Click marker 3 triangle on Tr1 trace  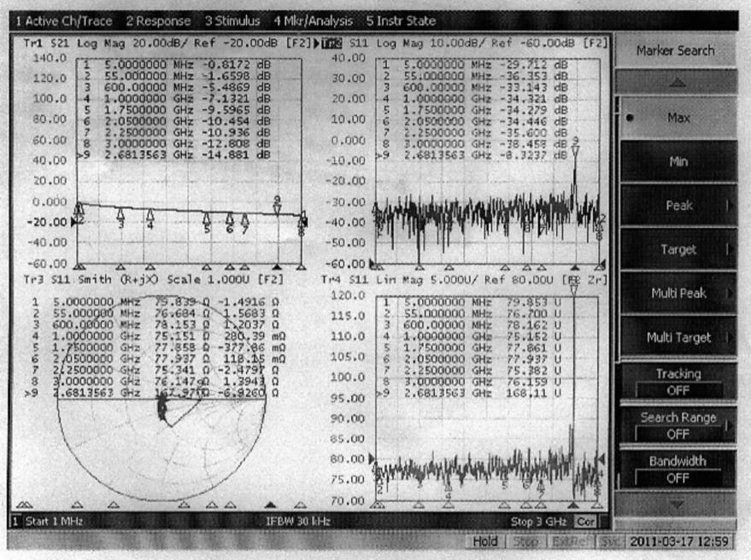coord(120,214)
